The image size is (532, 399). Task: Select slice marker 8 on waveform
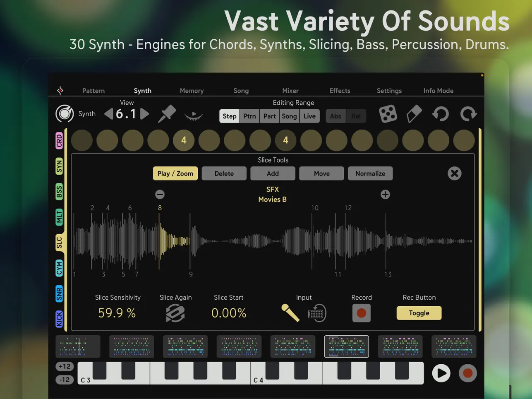(x=160, y=208)
